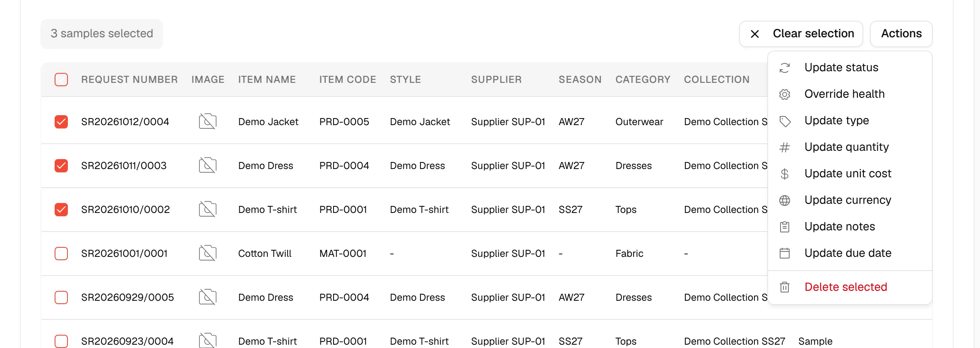Uncheck the SR20261010/0002 row checkbox
Image resolution: width=980 pixels, height=348 pixels.
point(61,210)
